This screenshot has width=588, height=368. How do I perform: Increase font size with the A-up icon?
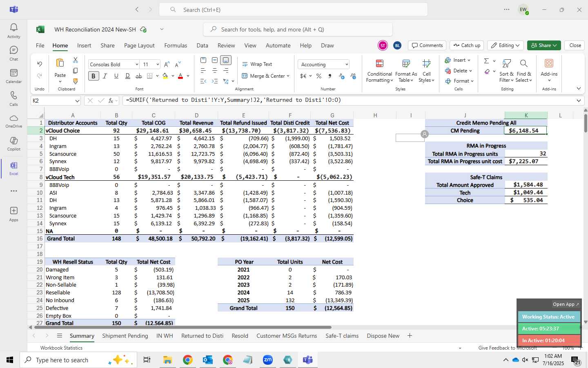tap(167, 64)
